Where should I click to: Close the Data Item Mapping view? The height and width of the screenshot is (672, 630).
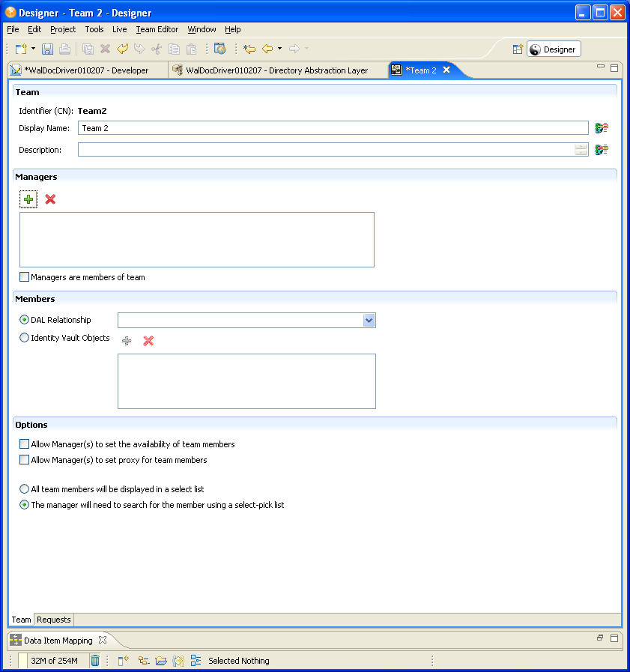click(103, 640)
